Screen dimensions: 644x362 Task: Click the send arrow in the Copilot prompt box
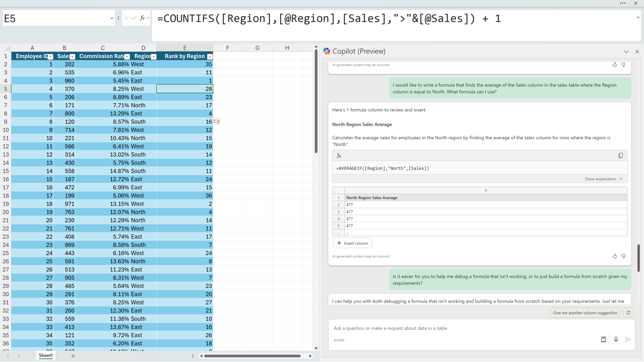[x=628, y=339]
